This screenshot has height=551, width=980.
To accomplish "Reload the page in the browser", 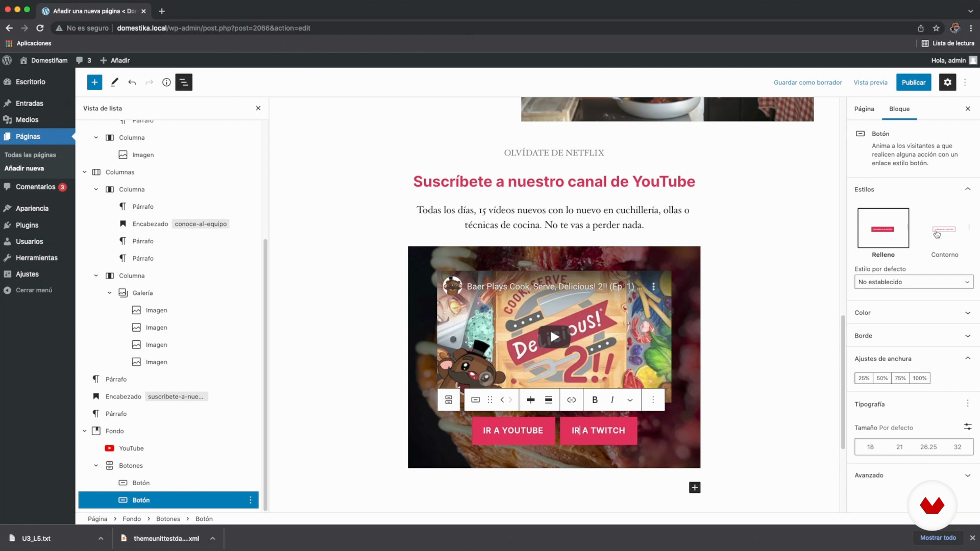I will pos(40,28).
